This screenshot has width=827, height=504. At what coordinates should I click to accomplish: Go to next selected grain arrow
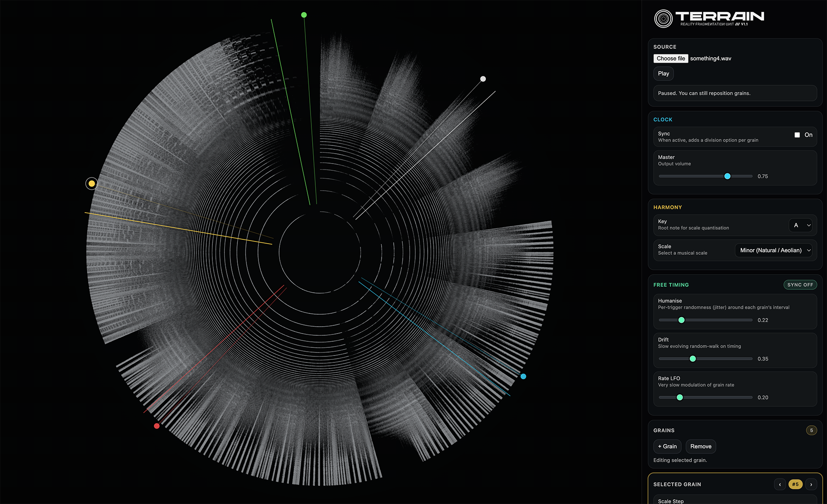[x=811, y=484]
